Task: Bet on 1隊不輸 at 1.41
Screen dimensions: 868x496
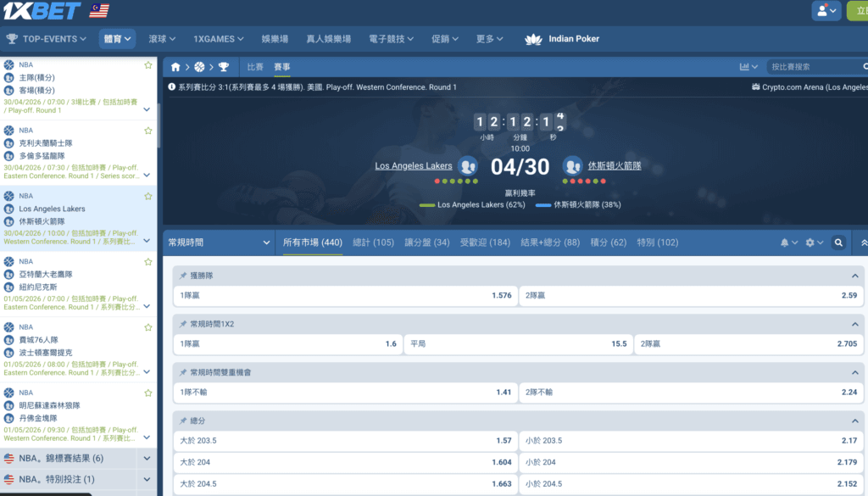Action: tap(346, 393)
